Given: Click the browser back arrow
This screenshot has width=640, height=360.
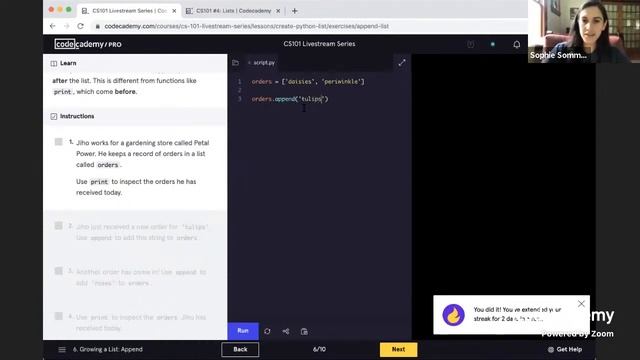Looking at the screenshot, I should tap(53, 26).
